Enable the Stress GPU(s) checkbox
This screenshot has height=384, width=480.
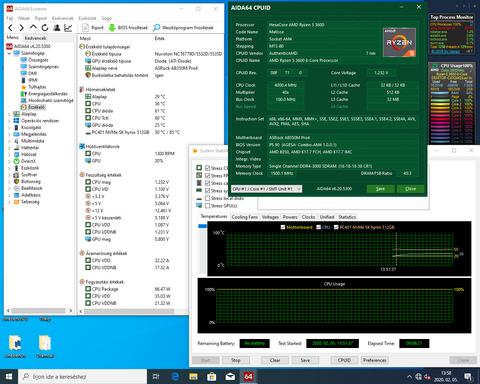coord(208,206)
